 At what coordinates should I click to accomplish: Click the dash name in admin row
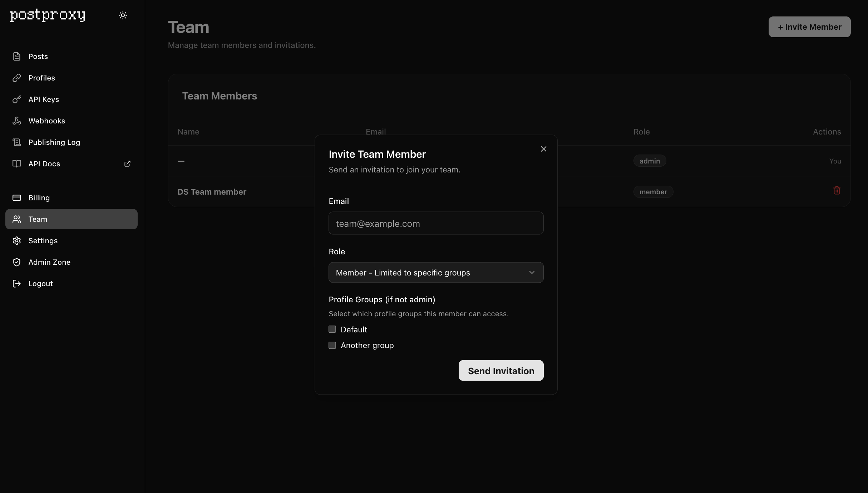pos(181,161)
